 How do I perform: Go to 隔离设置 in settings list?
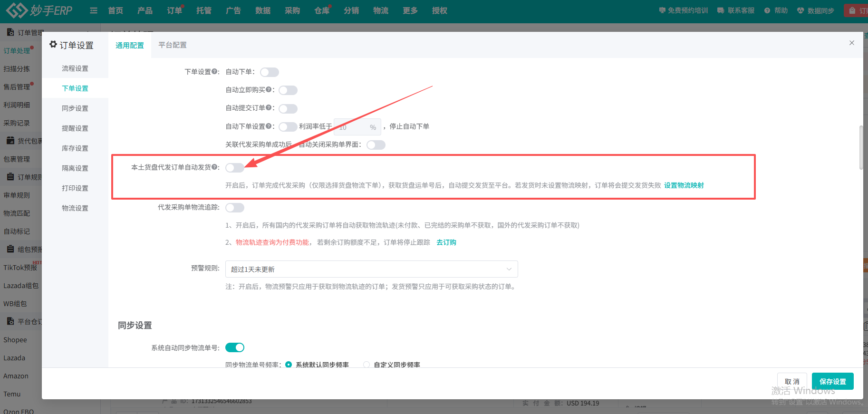pyautogui.click(x=75, y=168)
